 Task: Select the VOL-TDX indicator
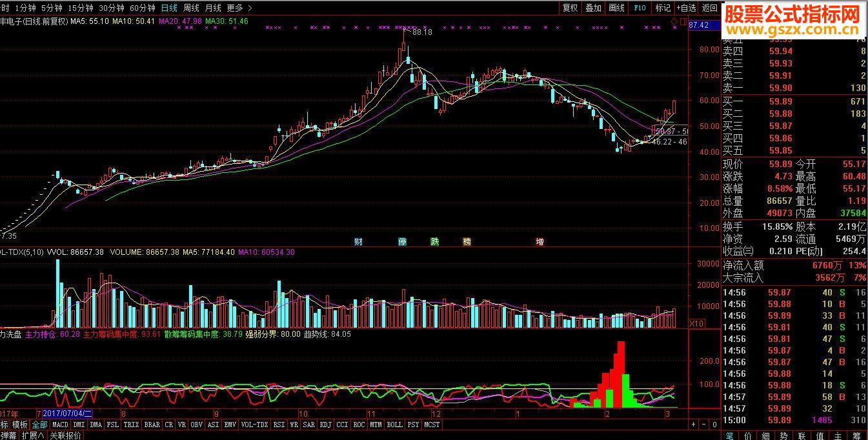(x=254, y=425)
